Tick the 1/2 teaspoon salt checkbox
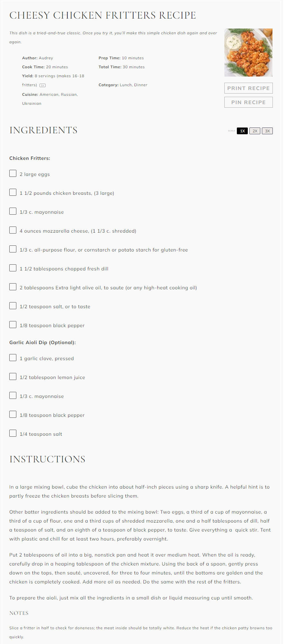Image resolution: width=285 pixels, height=644 pixels. (x=13, y=306)
